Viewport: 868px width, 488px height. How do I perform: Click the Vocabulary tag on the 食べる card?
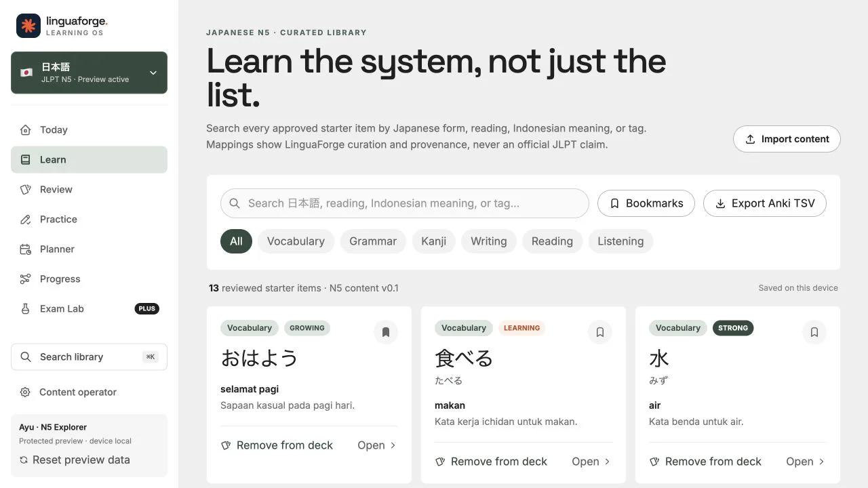(464, 328)
